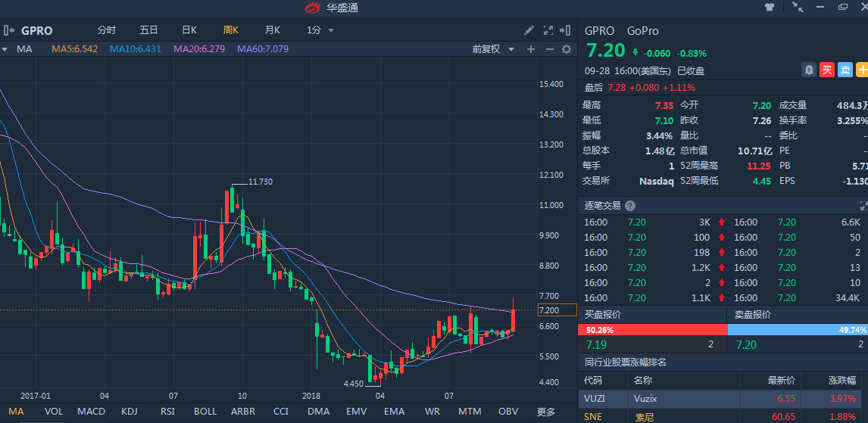Select the pencil drawing tool
Image resolution: width=868 pixels, height=423 pixels.
click(529, 30)
